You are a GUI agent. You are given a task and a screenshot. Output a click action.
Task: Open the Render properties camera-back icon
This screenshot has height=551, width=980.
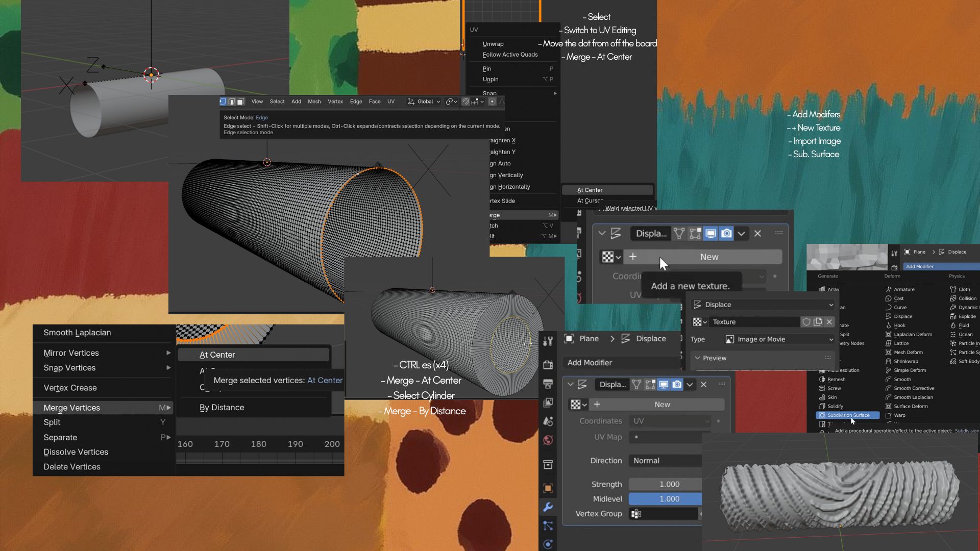coord(548,365)
